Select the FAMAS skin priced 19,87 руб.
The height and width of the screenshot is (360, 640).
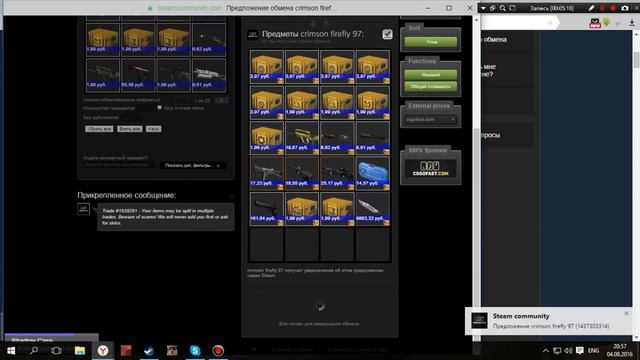pos(302,138)
